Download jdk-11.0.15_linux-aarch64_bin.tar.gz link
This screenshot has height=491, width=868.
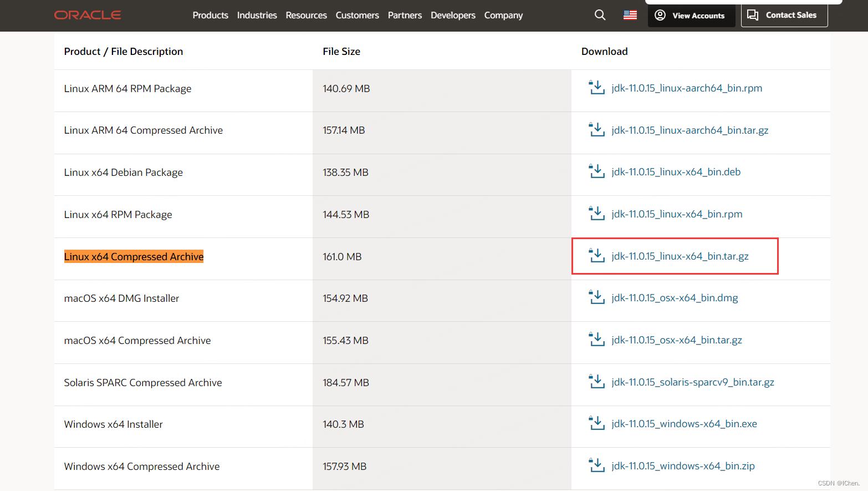690,130
